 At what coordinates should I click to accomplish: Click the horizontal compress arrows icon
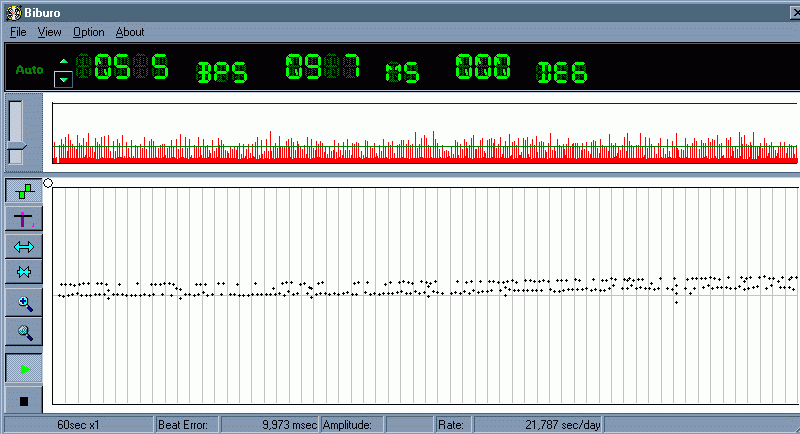[x=24, y=272]
